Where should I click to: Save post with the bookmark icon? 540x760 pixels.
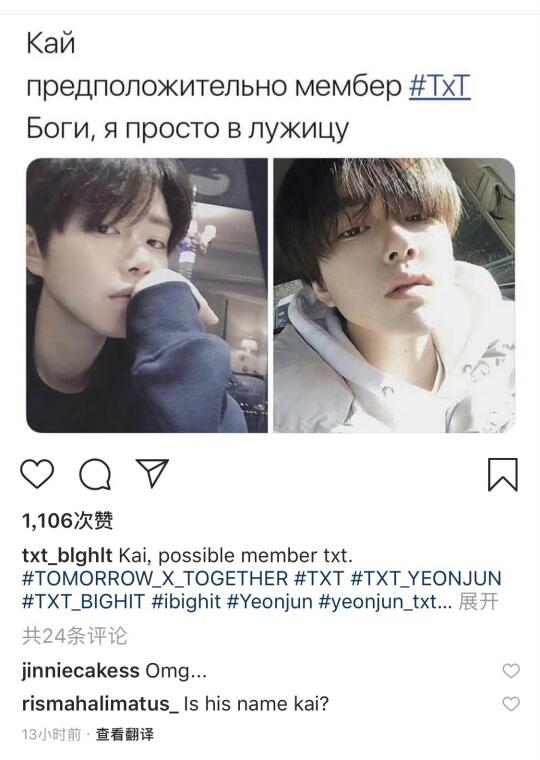click(x=503, y=474)
